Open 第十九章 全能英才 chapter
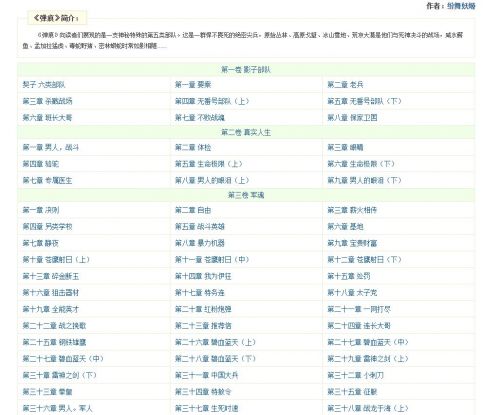500x415 pixels. [51, 309]
